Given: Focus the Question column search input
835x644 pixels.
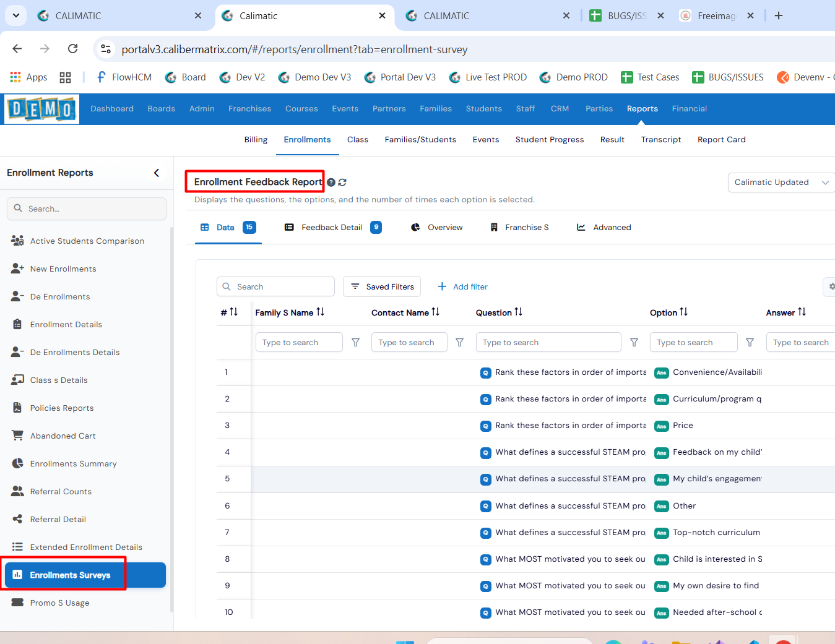Looking at the screenshot, I should (548, 343).
